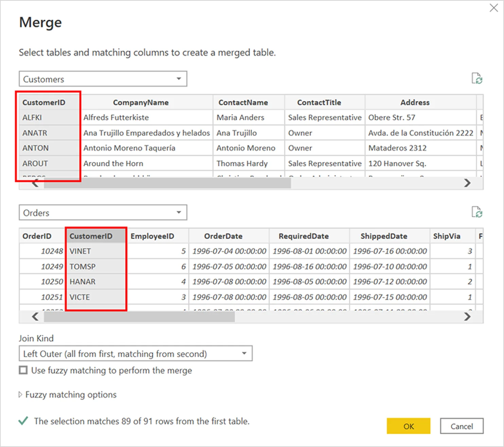Click OrderID cell 10249
This screenshot has height=447, width=504.
click(x=42, y=266)
